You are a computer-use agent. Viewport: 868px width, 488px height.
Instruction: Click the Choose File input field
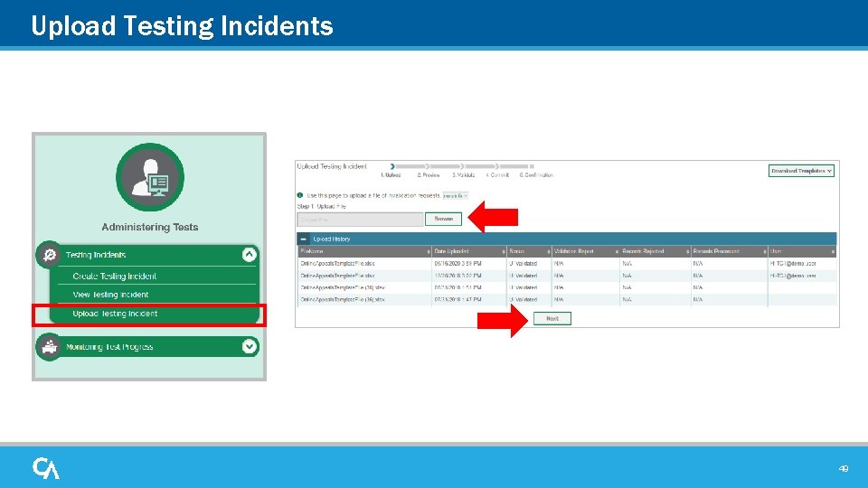click(x=361, y=220)
